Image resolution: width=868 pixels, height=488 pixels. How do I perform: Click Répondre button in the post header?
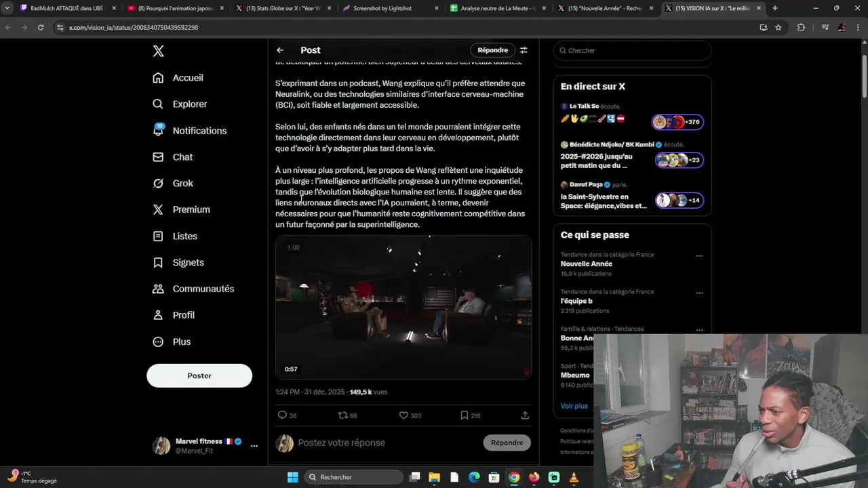[x=492, y=50]
